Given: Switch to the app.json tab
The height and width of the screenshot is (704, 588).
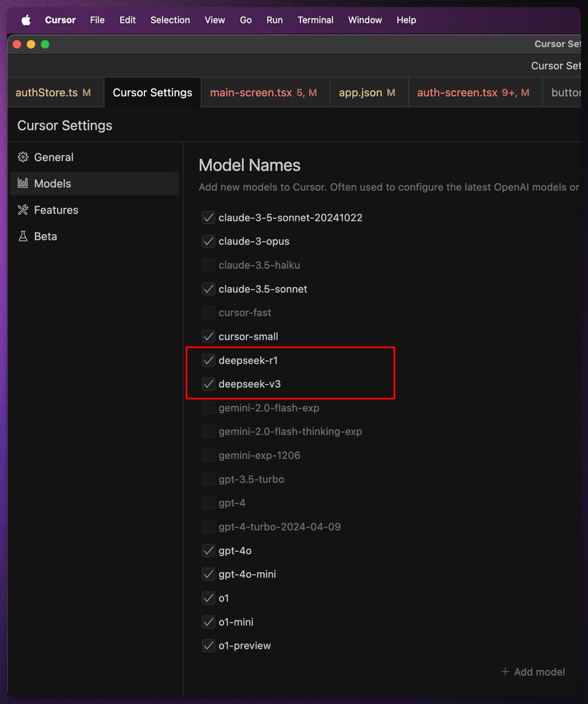Looking at the screenshot, I should 369,93.
